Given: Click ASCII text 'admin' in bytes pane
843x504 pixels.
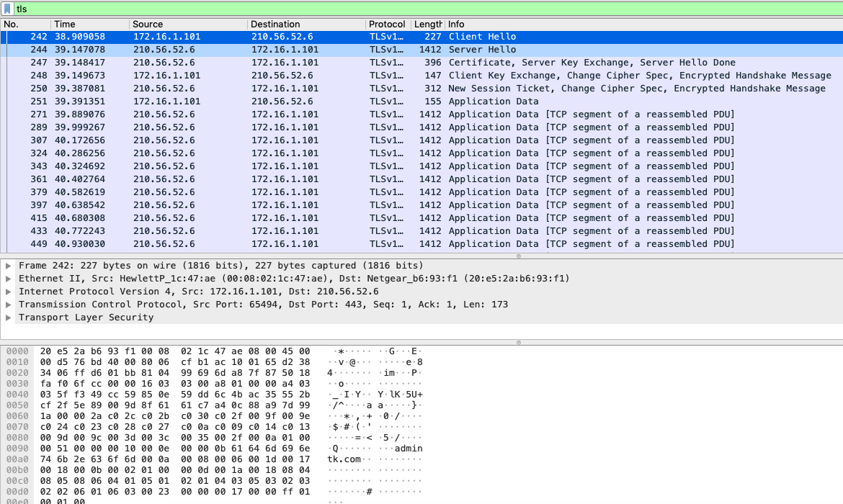Looking at the screenshot, I should 409,448.
